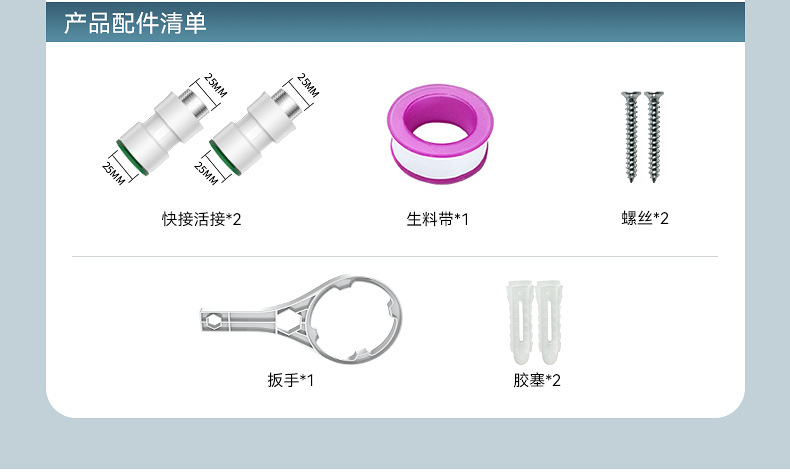Click the metal threaded end of right fitting
Image resolution: width=790 pixels, height=472 pixels.
pos(285,97)
